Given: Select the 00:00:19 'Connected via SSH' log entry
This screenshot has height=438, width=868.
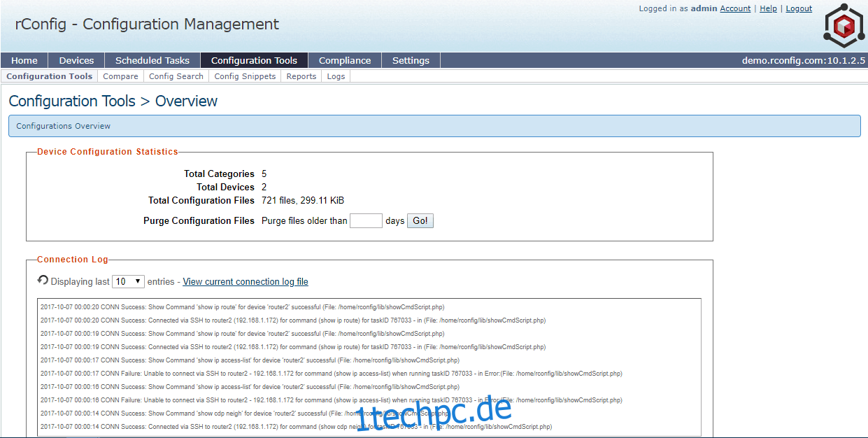Looking at the screenshot, I should tap(293, 347).
